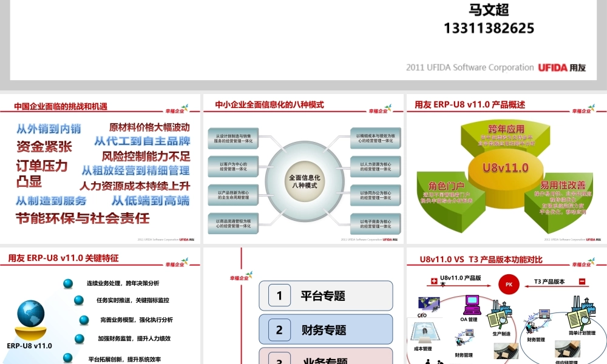The width and height of the screenshot is (607, 364).
Task: Click the blue bullet beside 平台拓展创新
Action: 68,358
